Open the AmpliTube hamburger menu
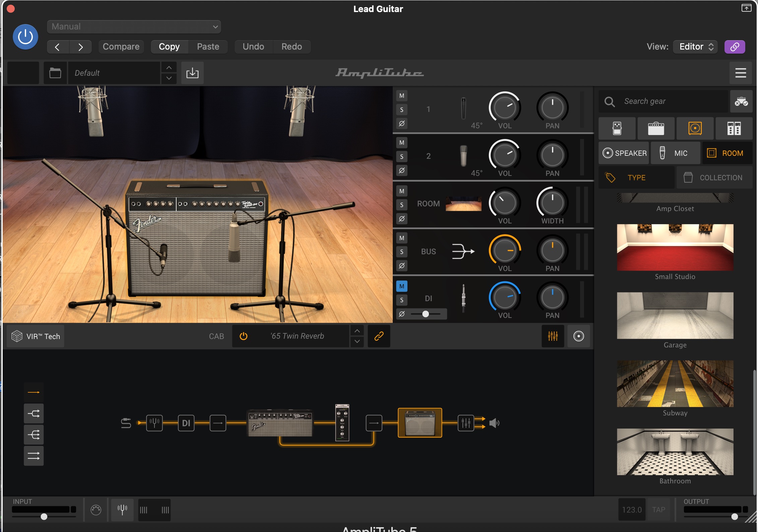Image resolution: width=758 pixels, height=532 pixels. [741, 73]
